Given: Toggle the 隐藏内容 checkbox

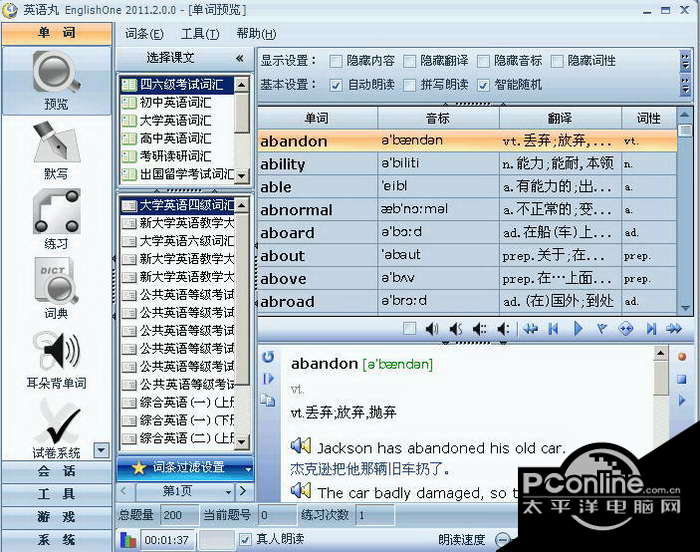Looking at the screenshot, I should click(335, 61).
